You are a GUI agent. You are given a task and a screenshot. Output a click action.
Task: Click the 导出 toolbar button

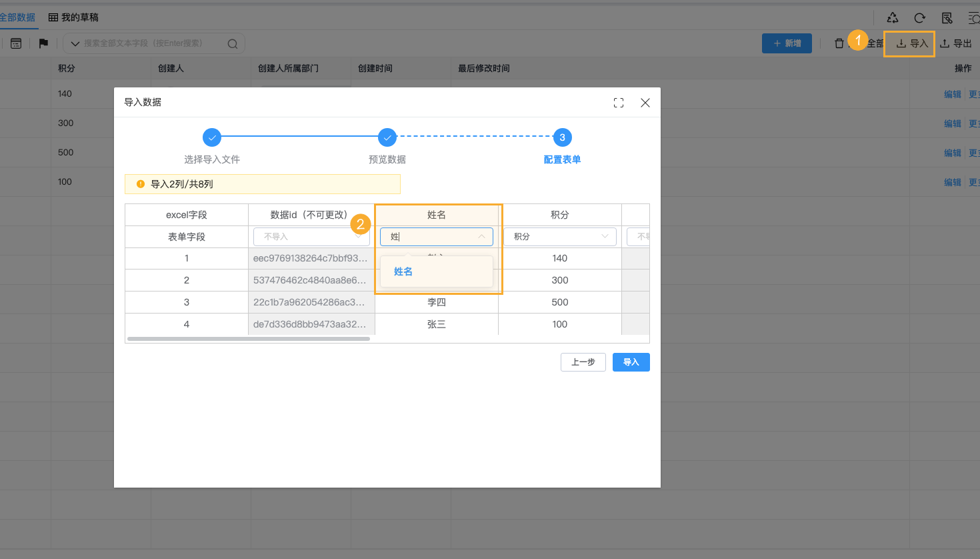(x=955, y=43)
